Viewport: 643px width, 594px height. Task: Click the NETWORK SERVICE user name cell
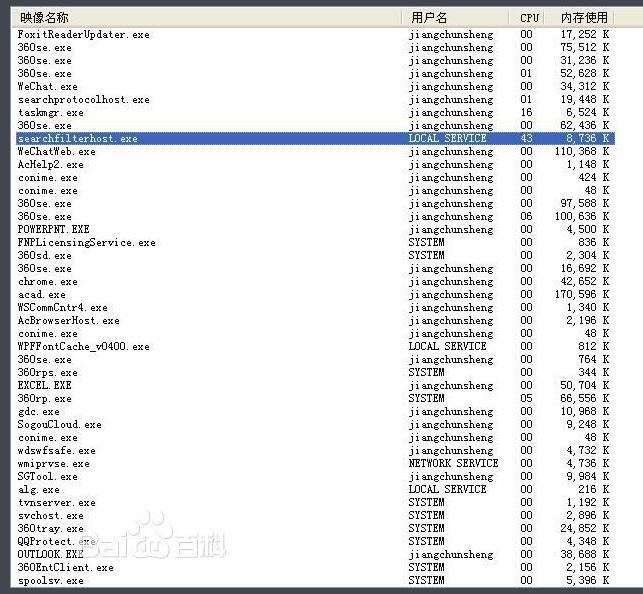453,463
